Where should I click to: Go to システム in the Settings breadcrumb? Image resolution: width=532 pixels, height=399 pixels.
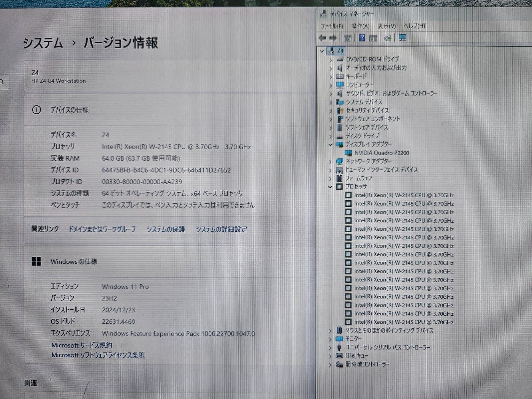point(43,43)
